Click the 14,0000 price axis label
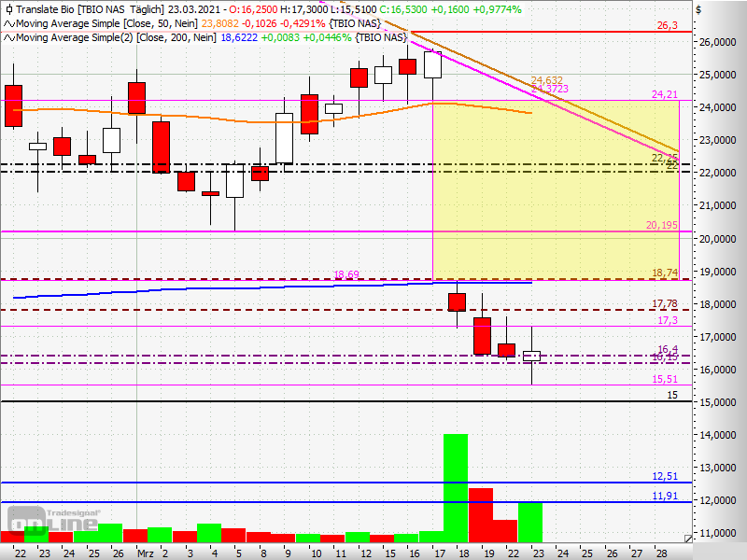747x560 pixels. (x=717, y=435)
